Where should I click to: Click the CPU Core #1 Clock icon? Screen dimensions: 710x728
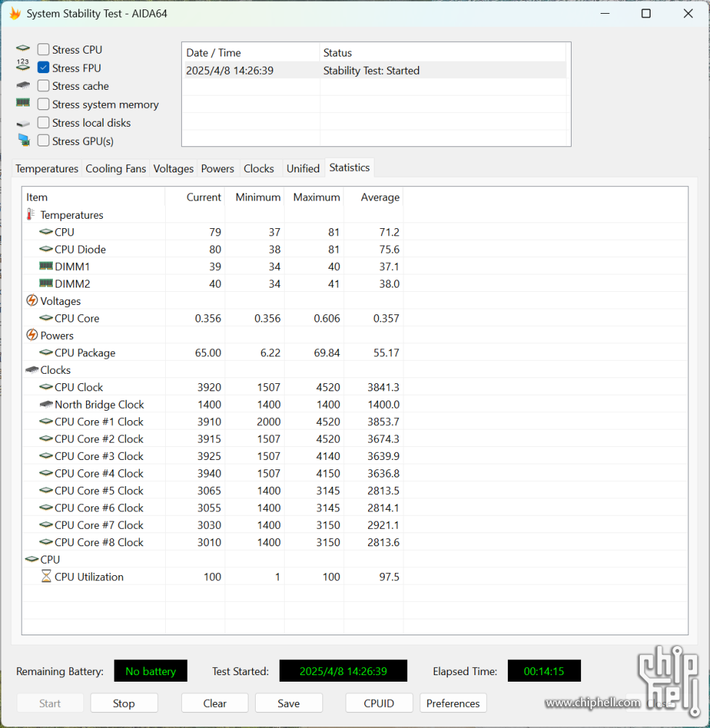click(46, 421)
